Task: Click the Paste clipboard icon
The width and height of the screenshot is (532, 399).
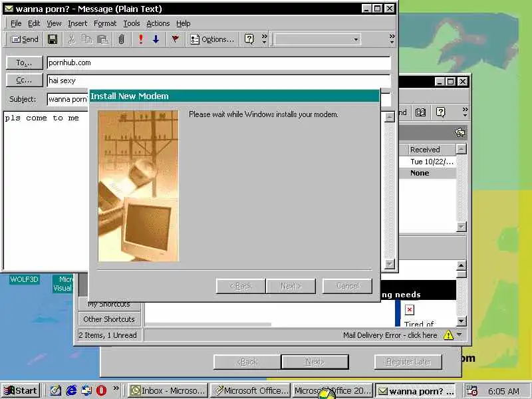Action: pyautogui.click(x=102, y=39)
